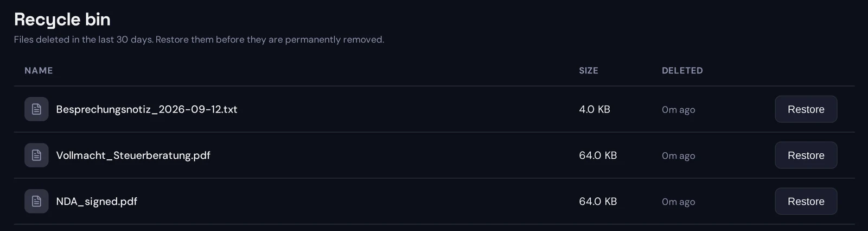Select the NDA_signed.pdf file name

pyautogui.click(x=97, y=202)
